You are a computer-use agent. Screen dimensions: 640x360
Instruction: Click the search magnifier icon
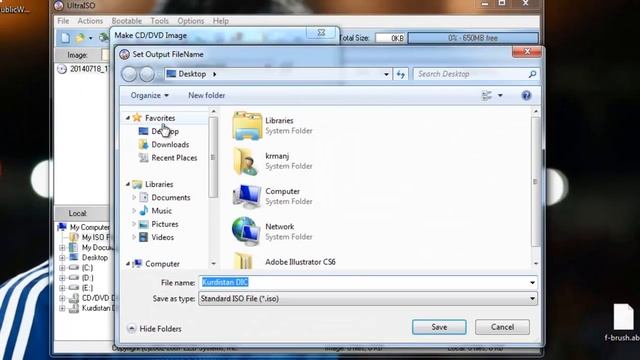(532, 74)
